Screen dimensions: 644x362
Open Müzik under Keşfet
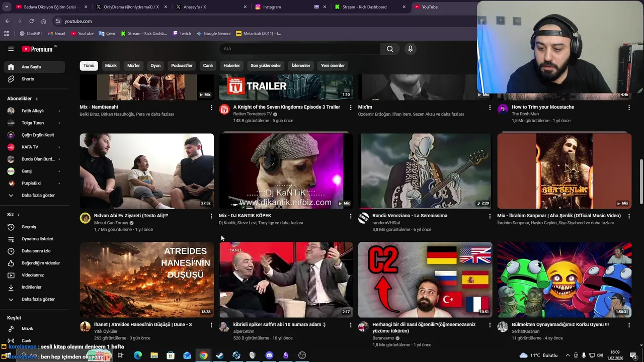click(34, 329)
